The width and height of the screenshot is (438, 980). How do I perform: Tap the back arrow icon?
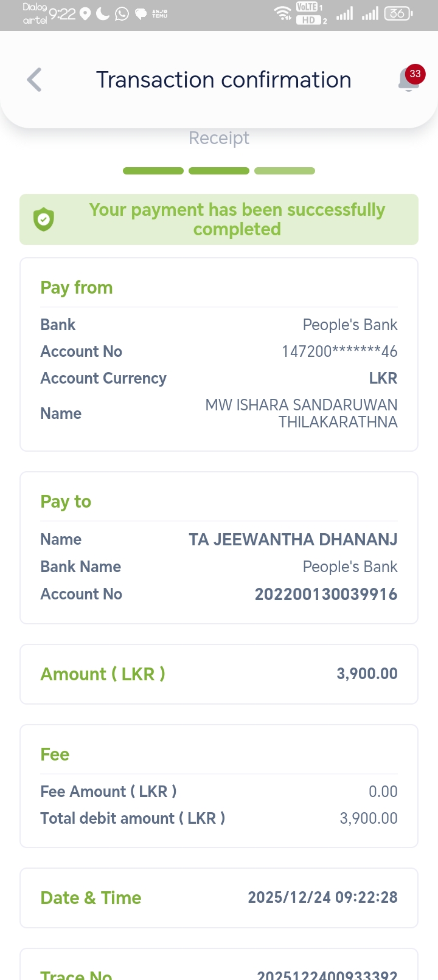tap(35, 80)
